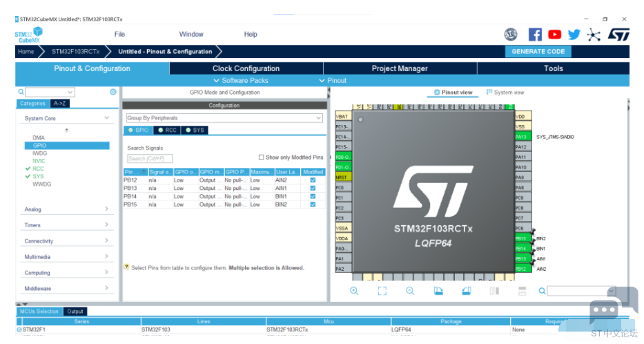Click the help icon beside the Select Pins hint
This screenshot has width=644, height=344.
126,267
